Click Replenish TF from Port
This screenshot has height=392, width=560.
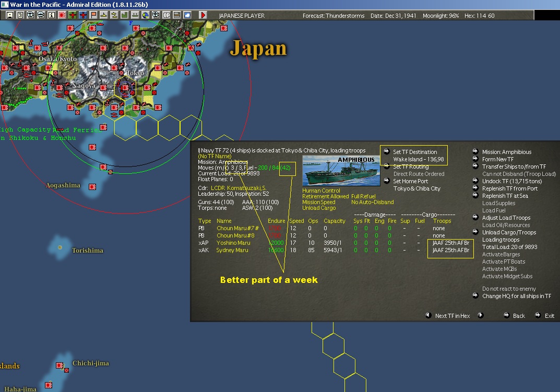pos(510,188)
